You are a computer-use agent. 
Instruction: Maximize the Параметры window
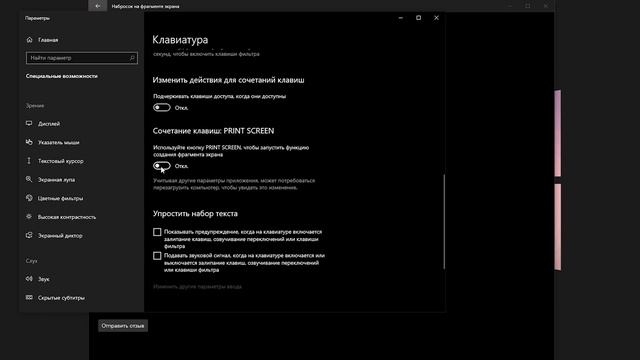418,18
